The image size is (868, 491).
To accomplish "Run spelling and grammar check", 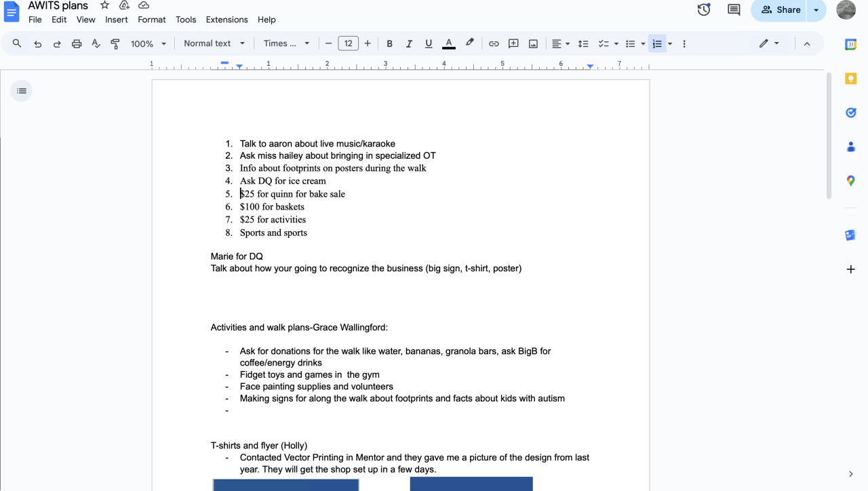I will click(96, 43).
